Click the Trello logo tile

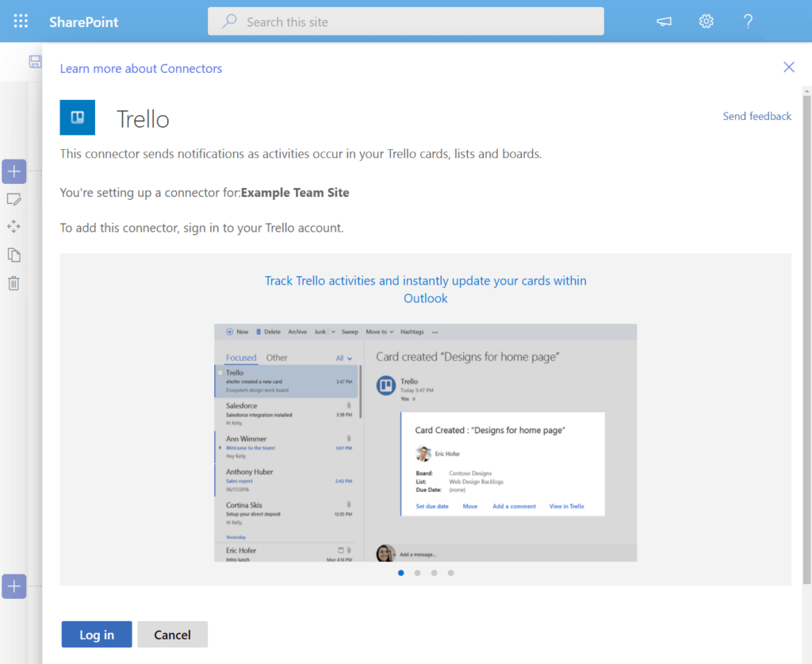77,117
